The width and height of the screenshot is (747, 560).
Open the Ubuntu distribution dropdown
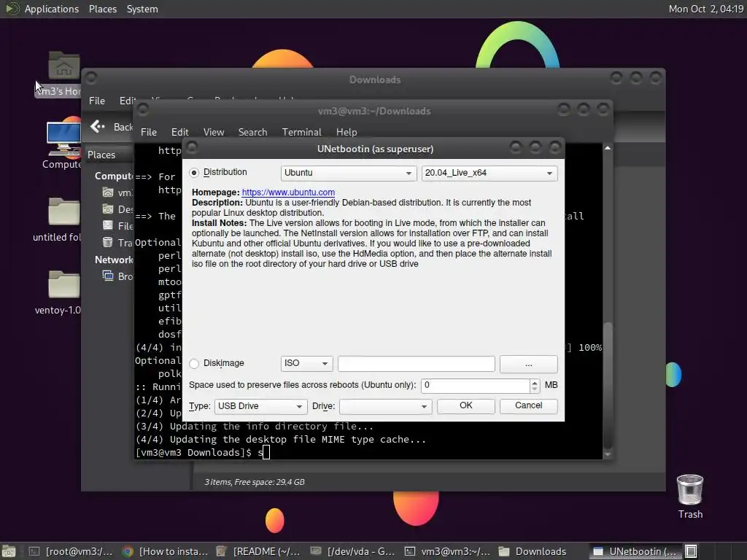[x=348, y=173]
